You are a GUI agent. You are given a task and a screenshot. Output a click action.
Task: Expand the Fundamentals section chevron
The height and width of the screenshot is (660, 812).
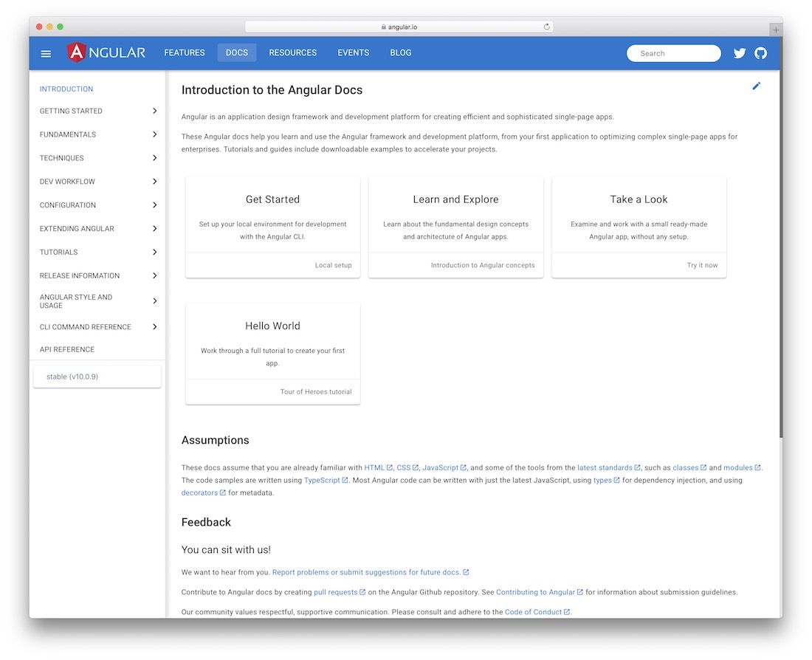(154, 134)
